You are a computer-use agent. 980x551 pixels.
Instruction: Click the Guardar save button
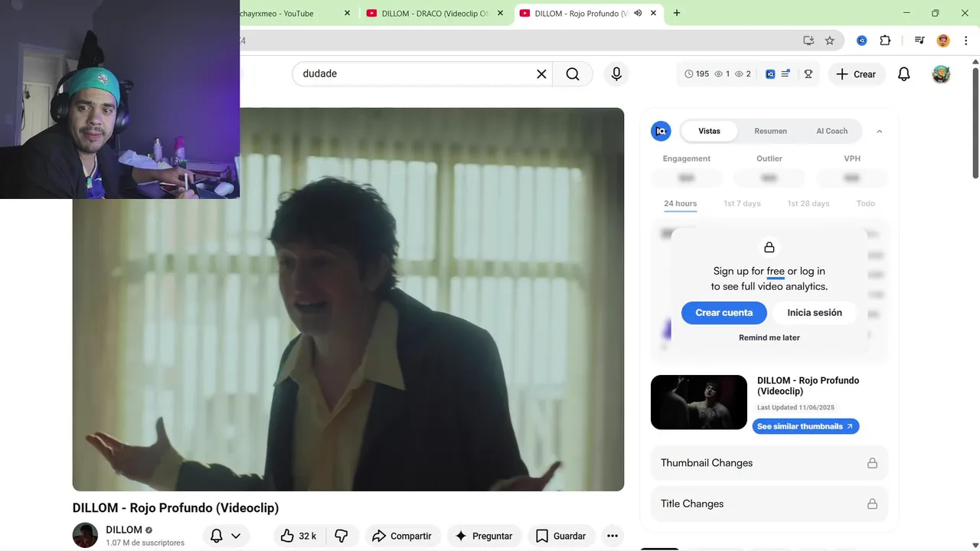point(560,536)
